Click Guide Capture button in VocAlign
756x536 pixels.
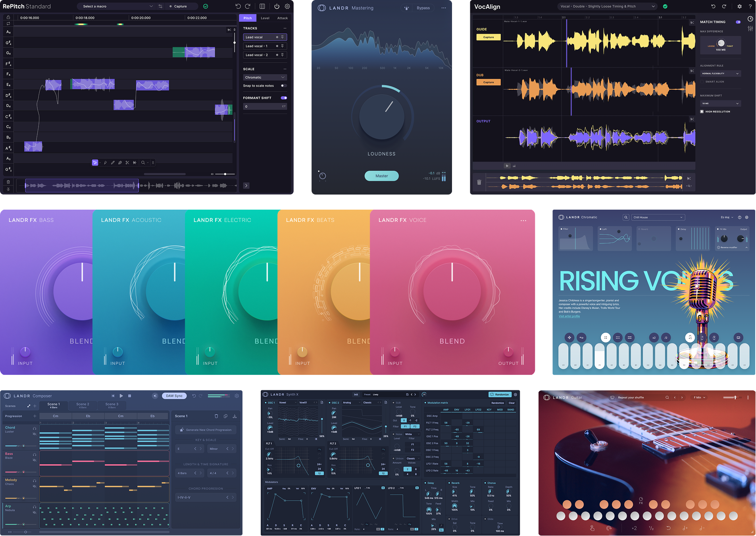point(489,37)
